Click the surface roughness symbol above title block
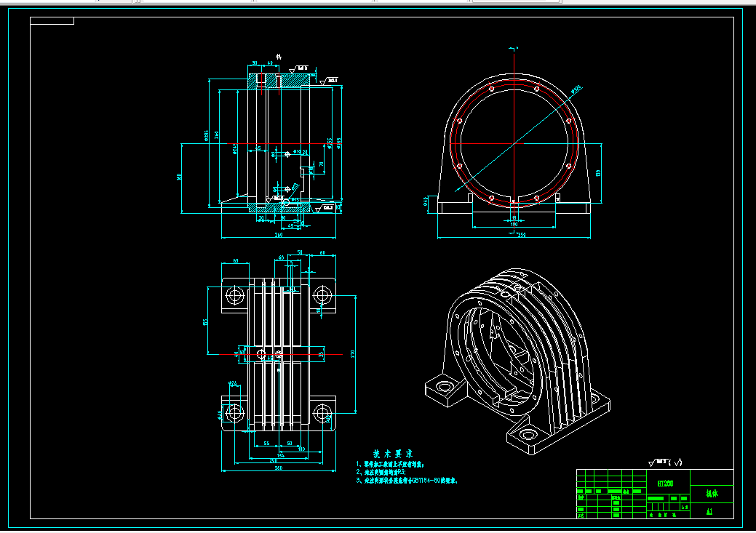756x533 pixels. pyautogui.click(x=665, y=462)
